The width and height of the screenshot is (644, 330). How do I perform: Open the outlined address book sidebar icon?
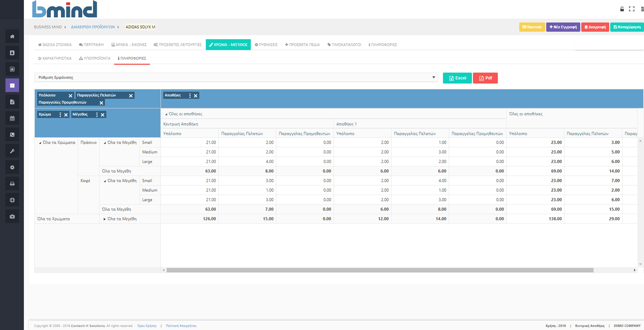[12, 69]
